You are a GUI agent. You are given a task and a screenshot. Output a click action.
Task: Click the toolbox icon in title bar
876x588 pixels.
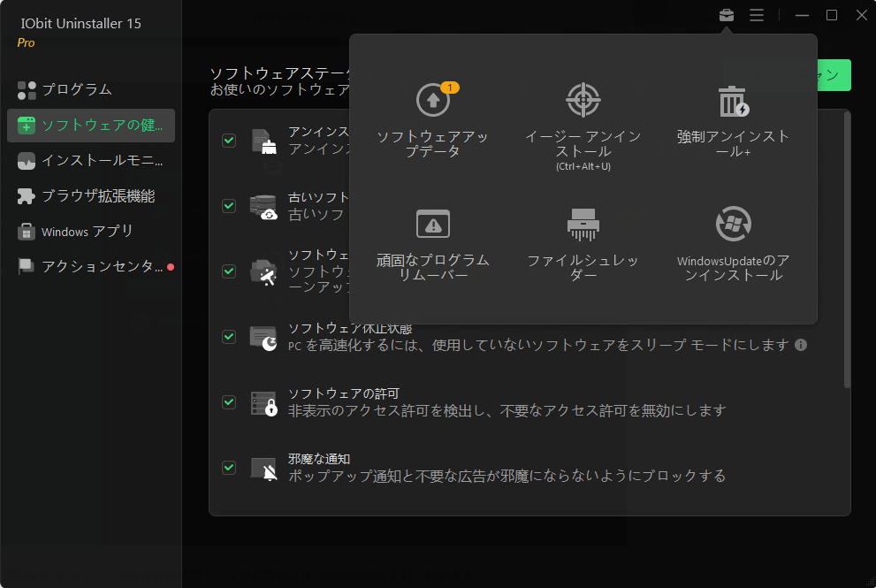[727, 15]
